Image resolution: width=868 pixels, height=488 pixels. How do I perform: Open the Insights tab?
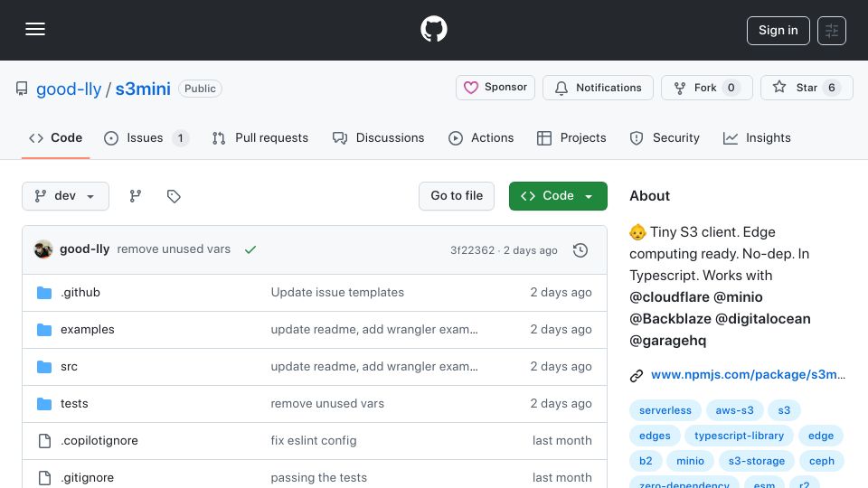click(757, 137)
